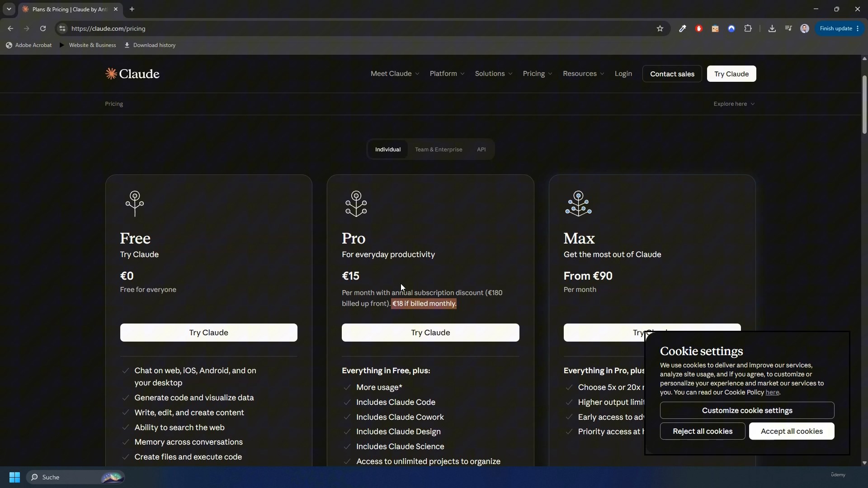Image resolution: width=868 pixels, height=488 pixels.
Task: Click the scrollbar down arrow
Action: click(x=864, y=463)
